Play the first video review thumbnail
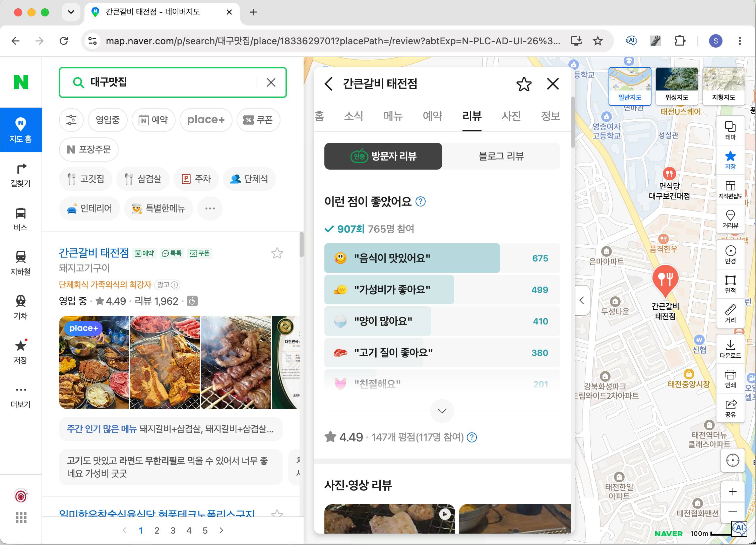The image size is (756, 545). click(390, 519)
